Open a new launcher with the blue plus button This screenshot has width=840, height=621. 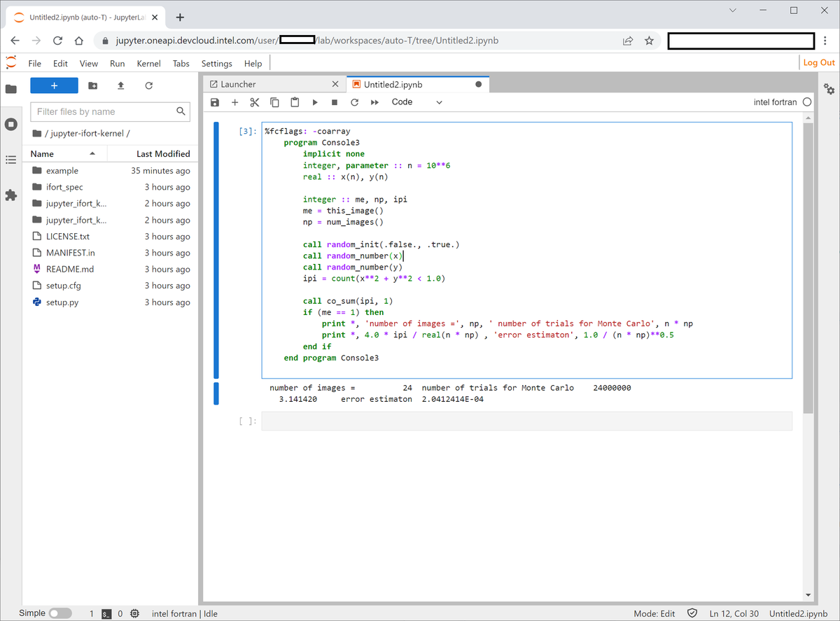[x=54, y=85]
